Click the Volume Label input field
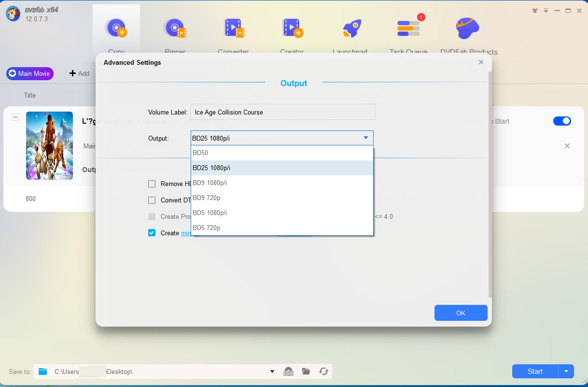Image resolution: width=588 pixels, height=387 pixels. (283, 112)
